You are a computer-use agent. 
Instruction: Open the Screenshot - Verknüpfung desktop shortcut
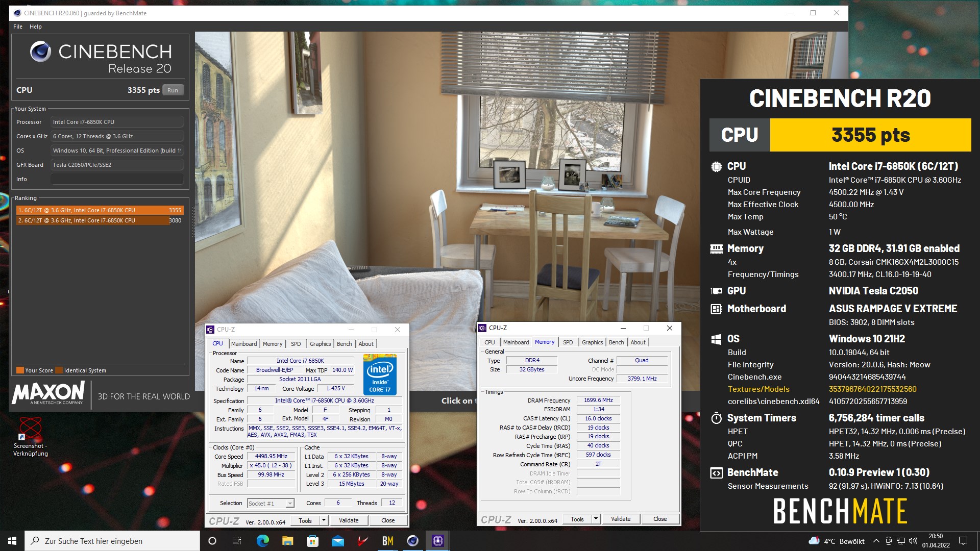point(31,436)
